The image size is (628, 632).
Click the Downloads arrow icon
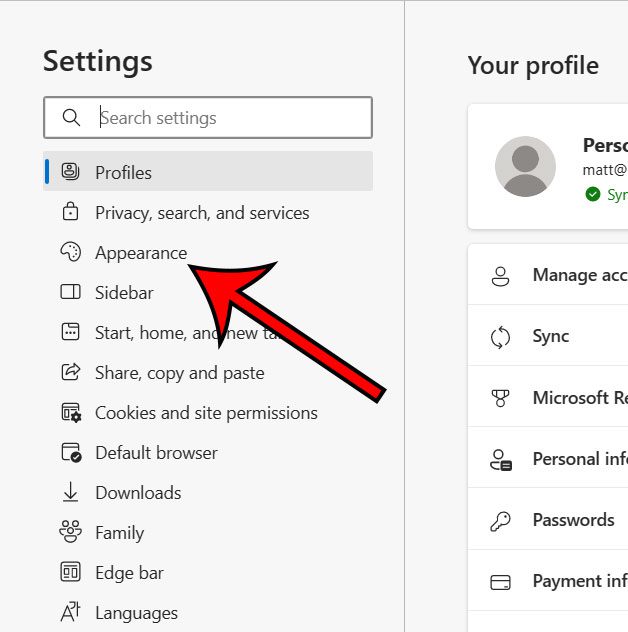[x=70, y=492]
